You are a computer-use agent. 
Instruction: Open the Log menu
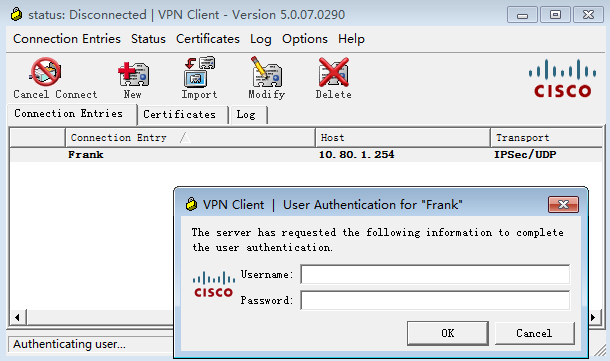click(261, 39)
